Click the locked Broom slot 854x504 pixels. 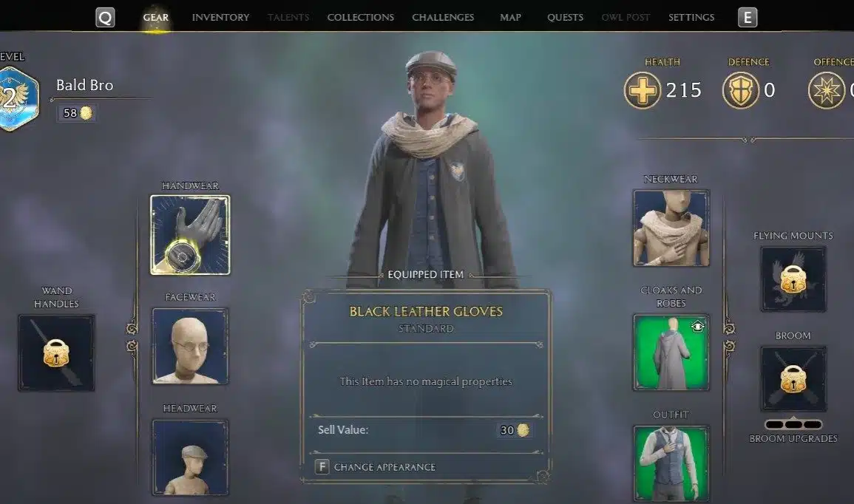pyautogui.click(x=793, y=379)
